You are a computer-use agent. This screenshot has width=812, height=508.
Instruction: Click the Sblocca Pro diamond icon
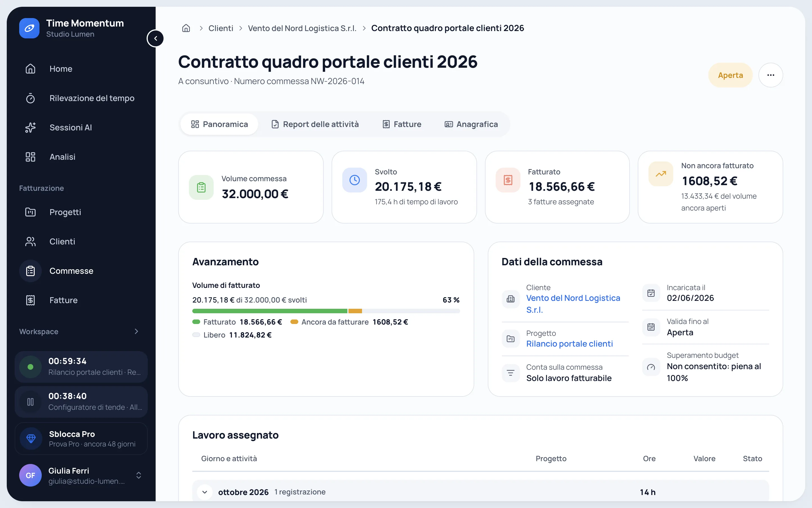tap(31, 439)
